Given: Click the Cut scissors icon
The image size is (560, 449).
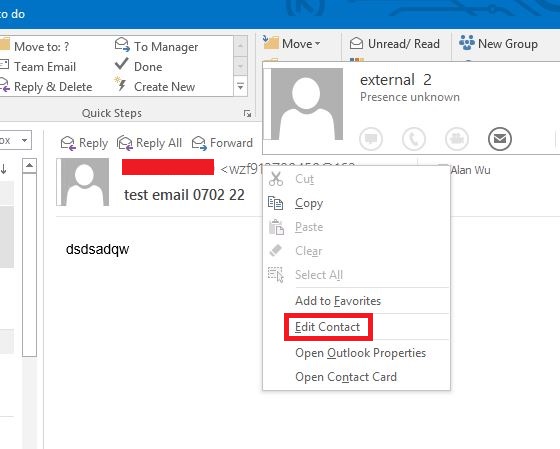Looking at the screenshot, I should click(x=276, y=179).
